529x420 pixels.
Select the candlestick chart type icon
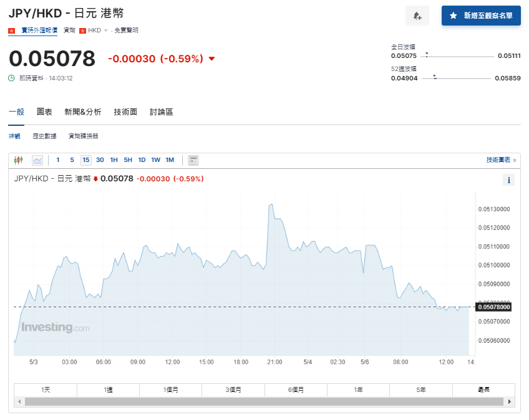coord(17,160)
